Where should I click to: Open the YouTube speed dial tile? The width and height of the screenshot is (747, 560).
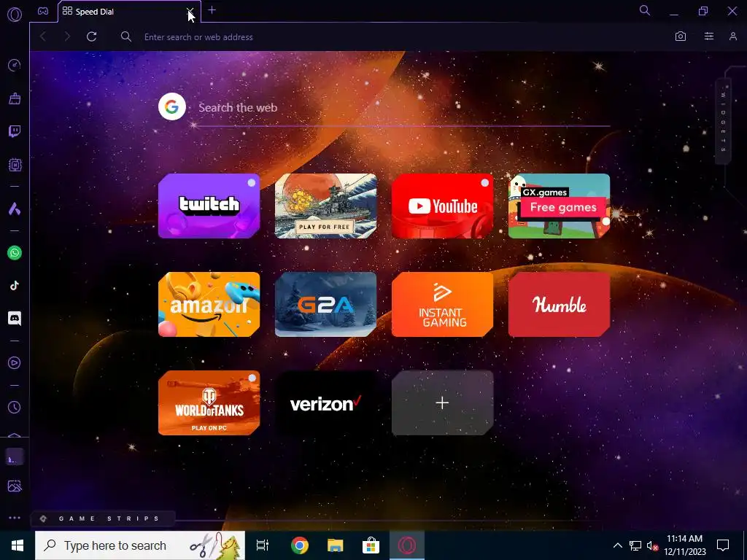443,206
